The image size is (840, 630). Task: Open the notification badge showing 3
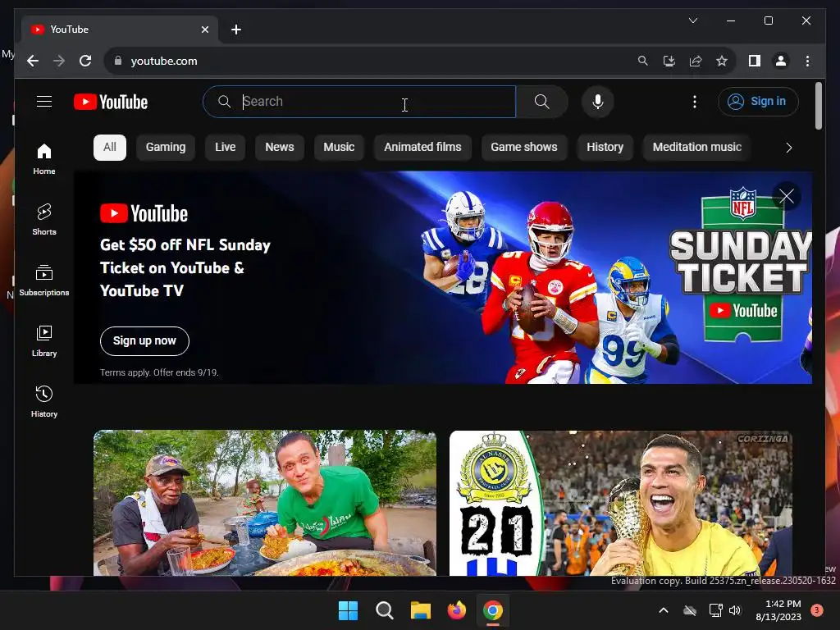tap(817, 610)
